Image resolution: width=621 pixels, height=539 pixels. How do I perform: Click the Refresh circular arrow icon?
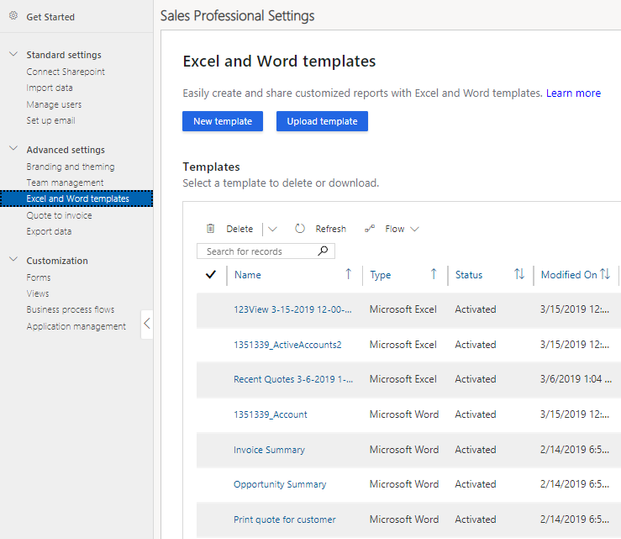tap(300, 229)
